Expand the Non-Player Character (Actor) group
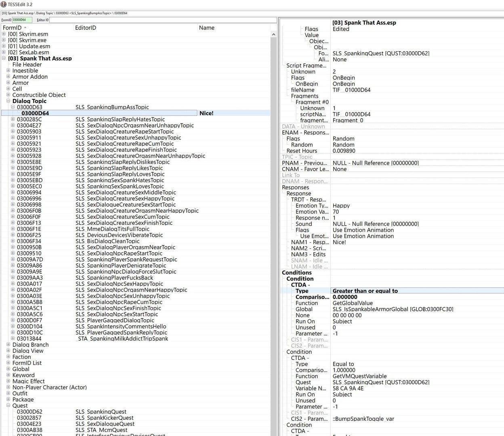 tap(8, 387)
